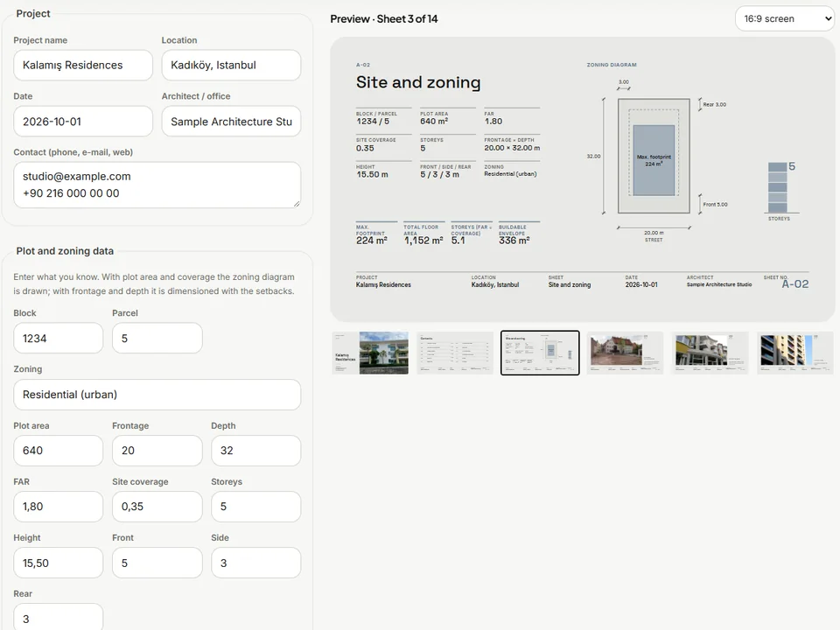
Task: Click the 'Preview · Sheet 3 of 14' heading
Action: (x=384, y=19)
